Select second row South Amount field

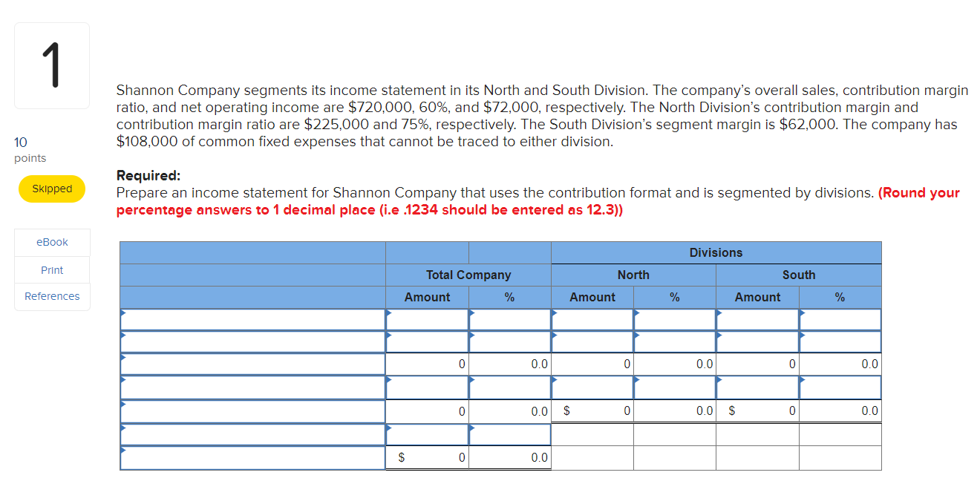758,342
